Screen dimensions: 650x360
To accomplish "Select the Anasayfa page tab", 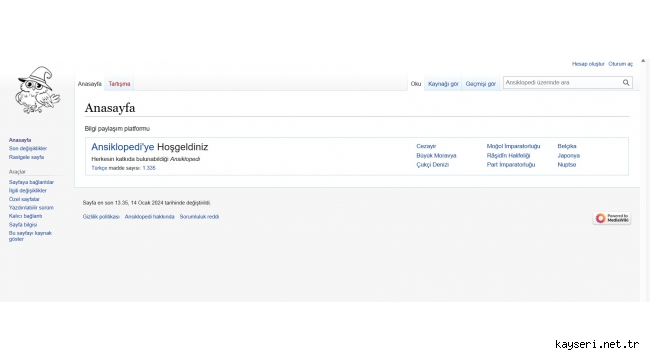I will [90, 84].
